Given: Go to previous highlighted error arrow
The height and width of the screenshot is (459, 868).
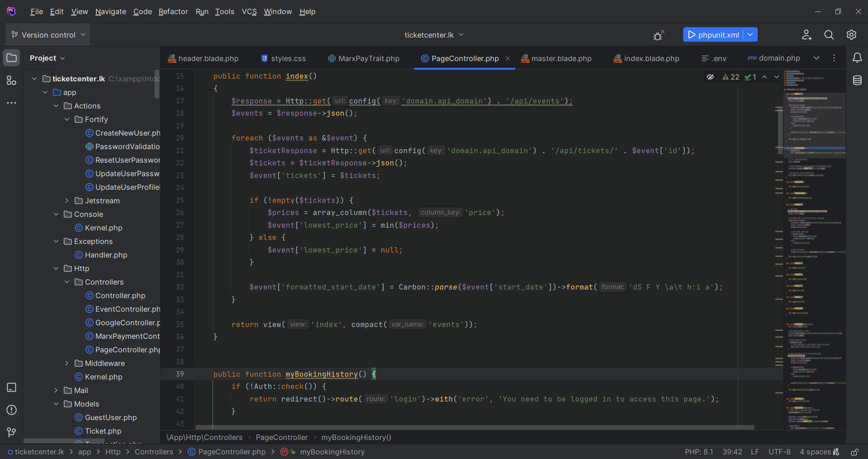Looking at the screenshot, I should [x=764, y=77].
